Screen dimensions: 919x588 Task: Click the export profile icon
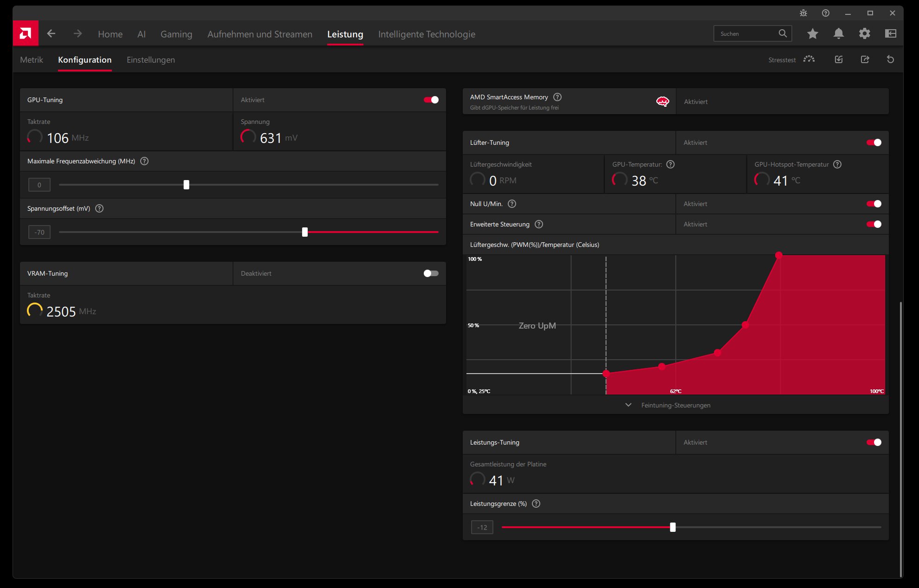point(865,59)
